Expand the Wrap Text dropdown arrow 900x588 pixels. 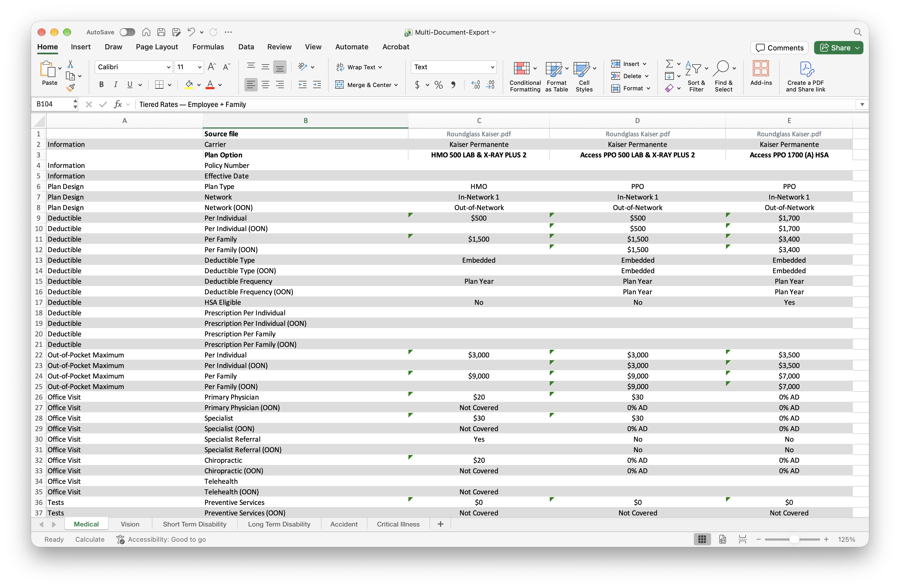[380, 67]
